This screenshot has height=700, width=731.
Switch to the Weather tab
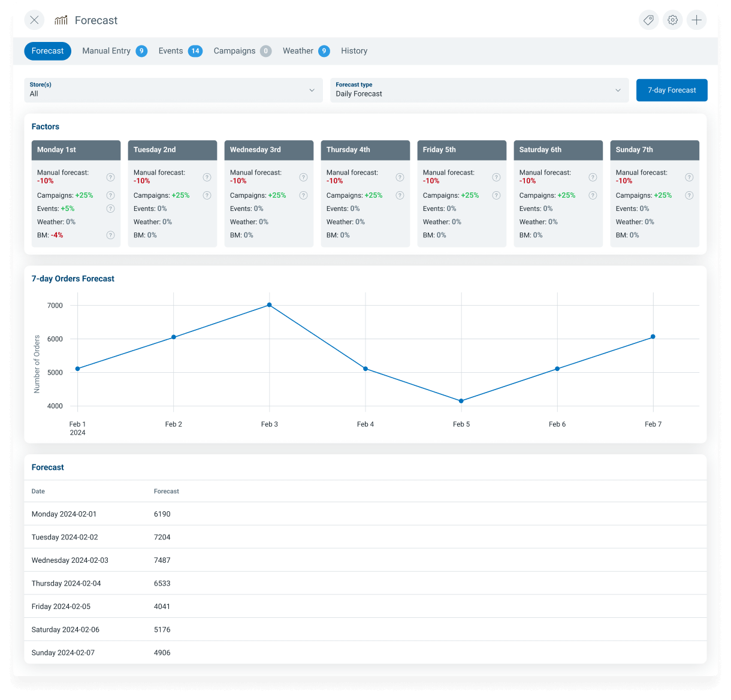click(306, 51)
